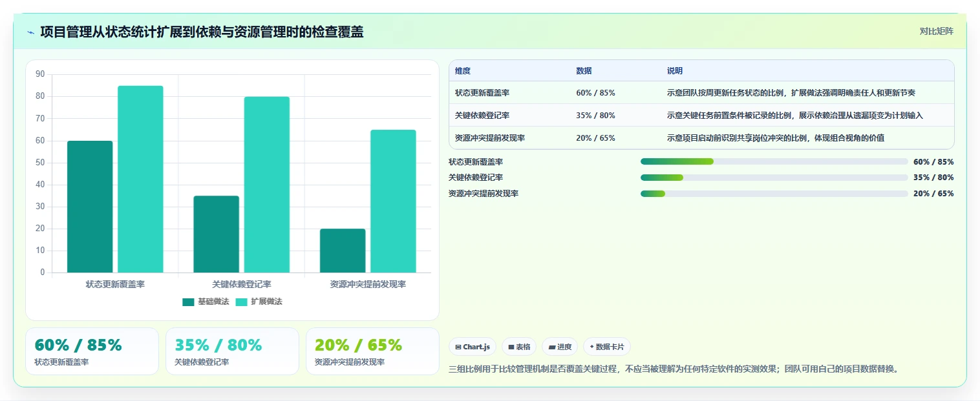Click the 基础做法 bar for 关键依赖登记率

pos(216,234)
